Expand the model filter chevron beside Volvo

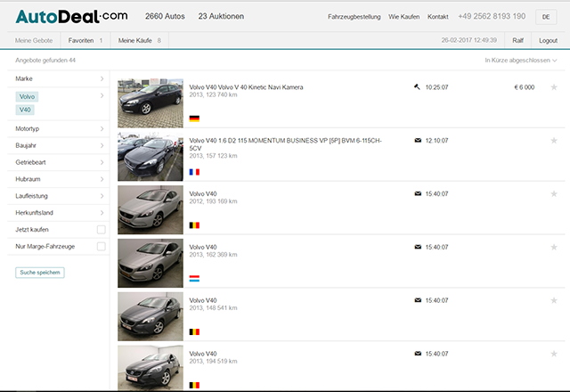tap(102, 95)
